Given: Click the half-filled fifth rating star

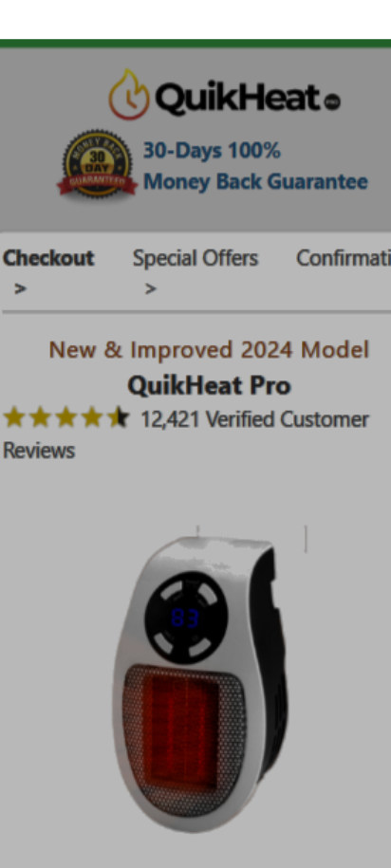Looking at the screenshot, I should click(x=118, y=418).
